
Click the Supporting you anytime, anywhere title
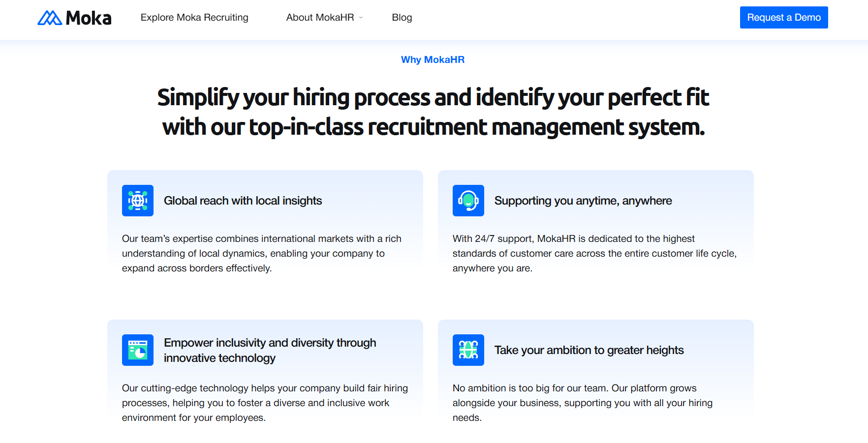click(x=583, y=201)
